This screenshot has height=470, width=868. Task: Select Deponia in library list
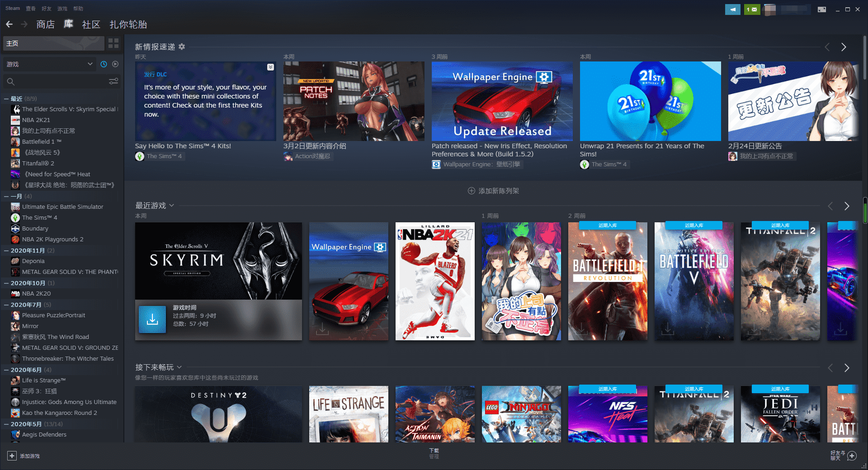pos(33,261)
